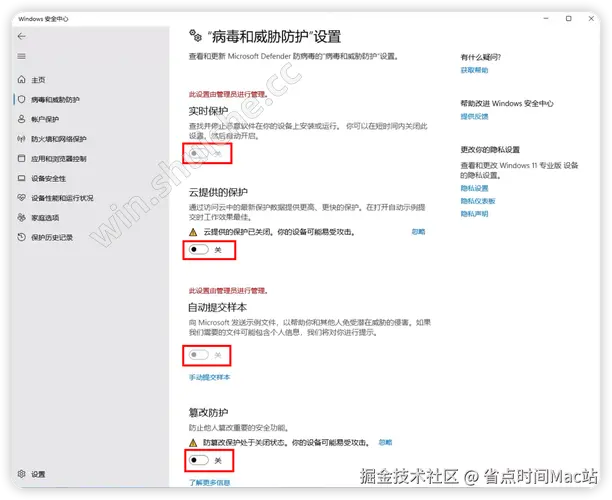Image resolution: width=612 pixels, height=500 pixels.
Task: Click the firewall network icon
Action: (x=21, y=139)
